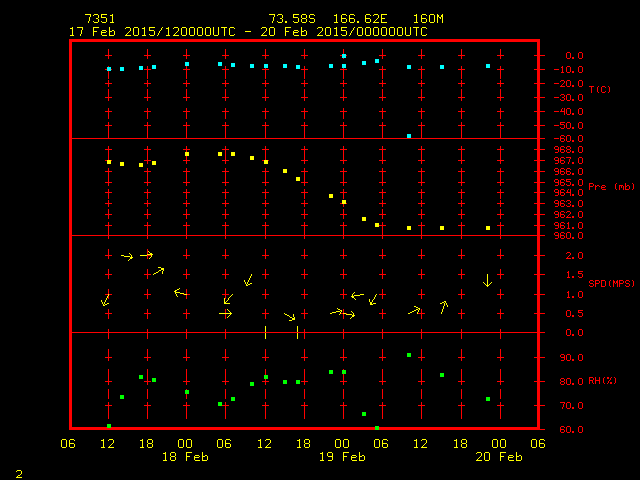The image size is (640, 480).
Task: Click the 19 Feb date label
Action: coord(342,457)
